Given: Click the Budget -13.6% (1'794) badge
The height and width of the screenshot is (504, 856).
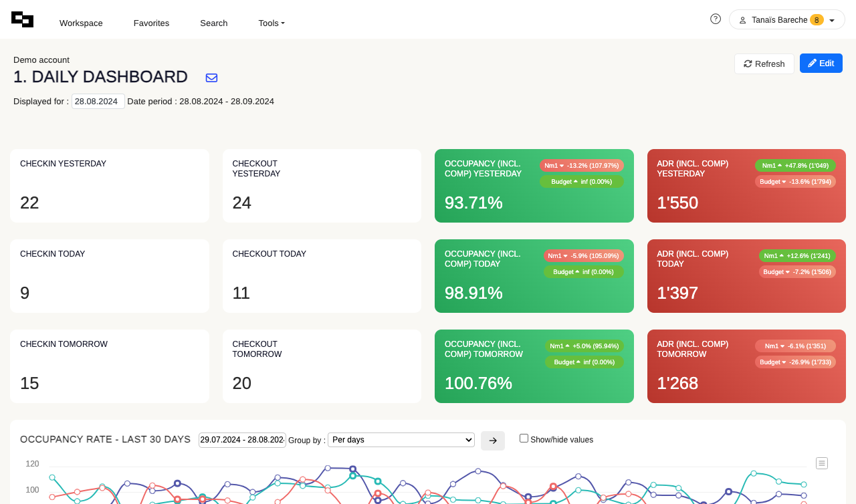Looking at the screenshot, I should [795, 181].
